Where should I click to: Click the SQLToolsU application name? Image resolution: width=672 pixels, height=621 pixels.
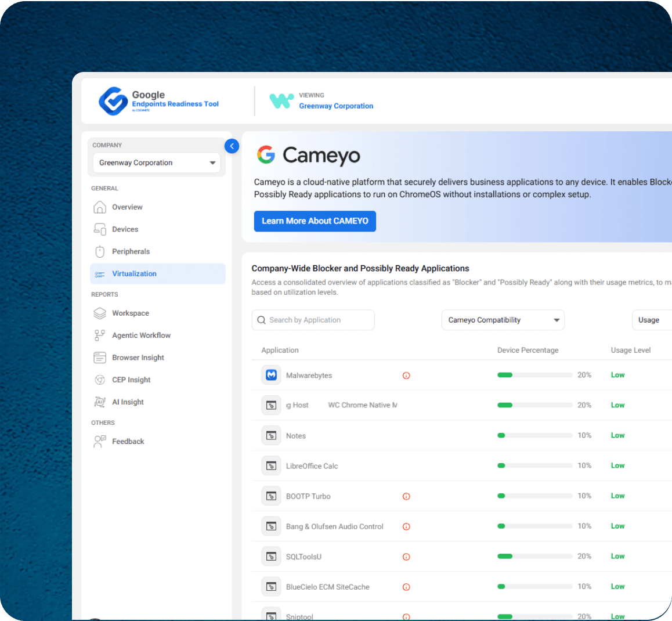304,557
